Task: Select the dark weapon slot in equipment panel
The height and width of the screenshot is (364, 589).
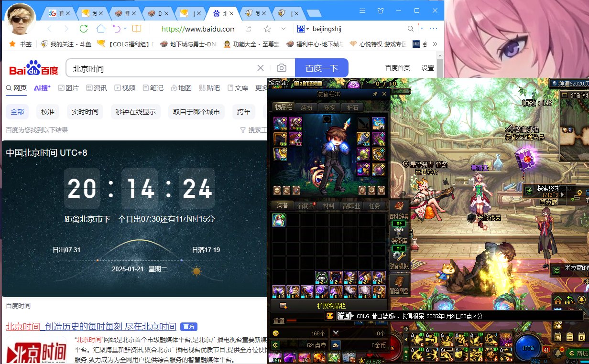Action: (x=363, y=123)
